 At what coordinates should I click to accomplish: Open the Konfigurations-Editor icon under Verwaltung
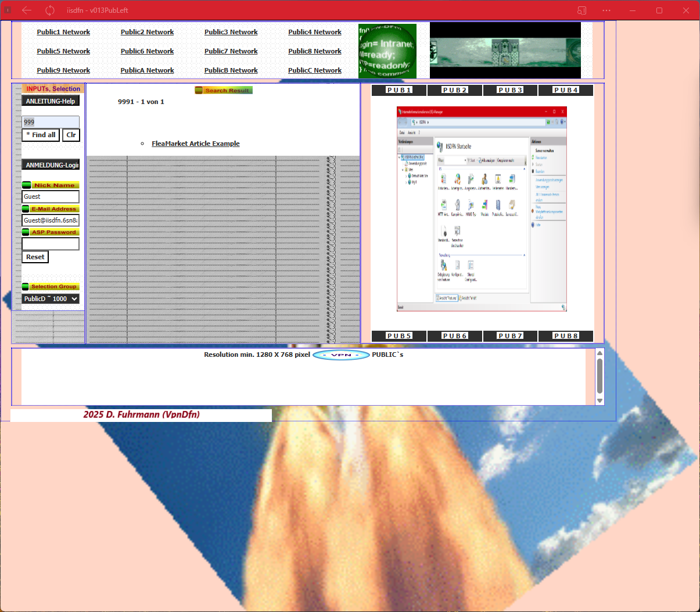pos(457,266)
